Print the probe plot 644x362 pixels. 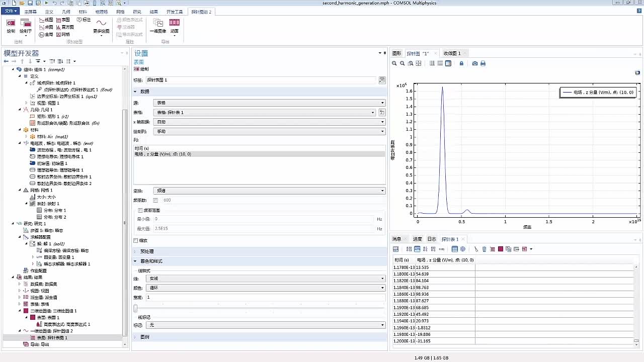pos(483,63)
